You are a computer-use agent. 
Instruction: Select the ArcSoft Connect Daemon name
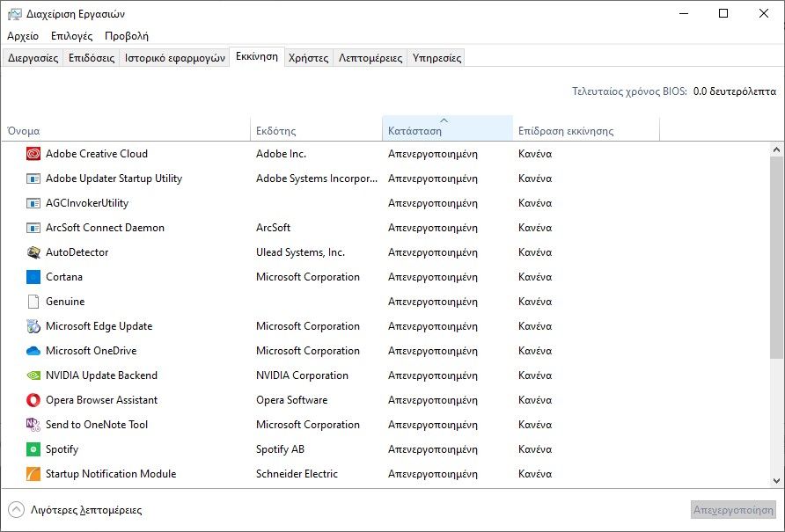(105, 228)
